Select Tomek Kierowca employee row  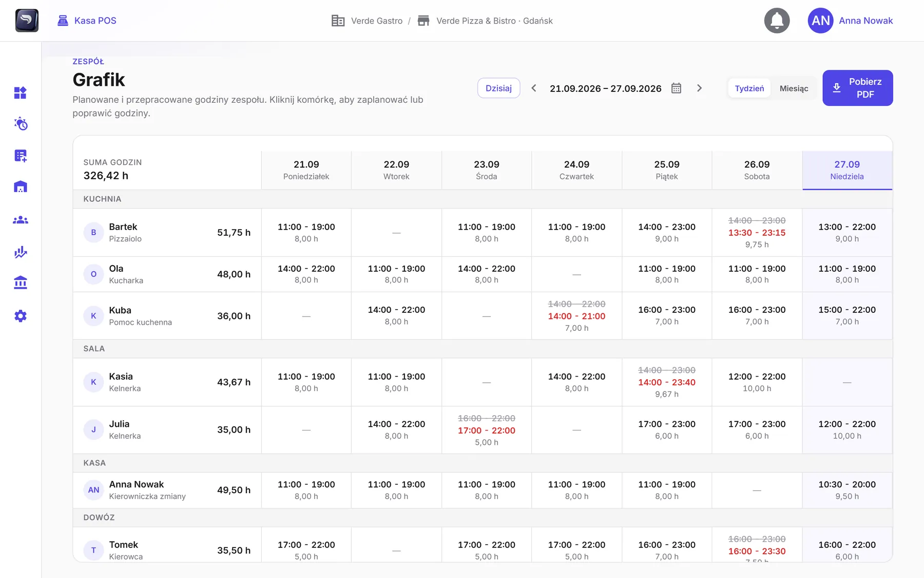click(167, 545)
